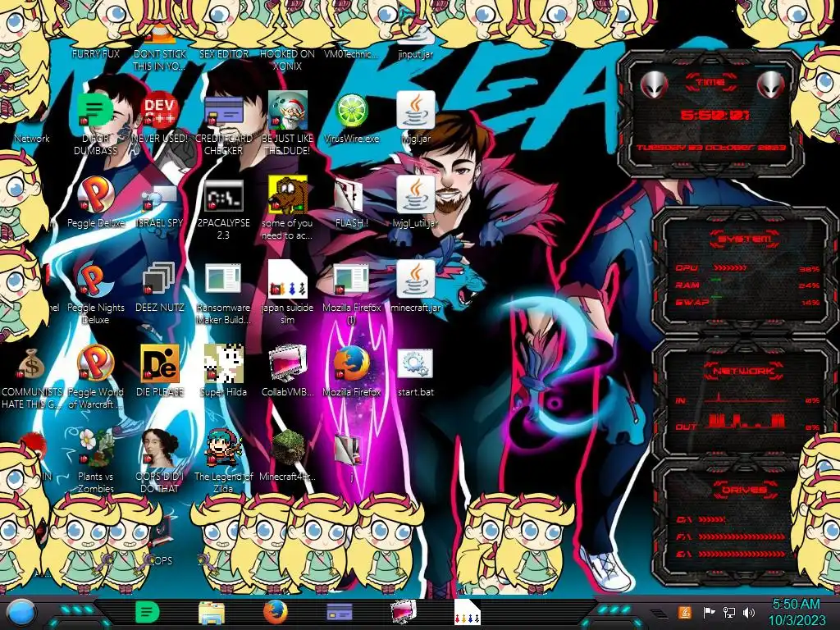The width and height of the screenshot is (840, 630).
Task: Click the SYSTEM widget header
Action: (x=744, y=239)
